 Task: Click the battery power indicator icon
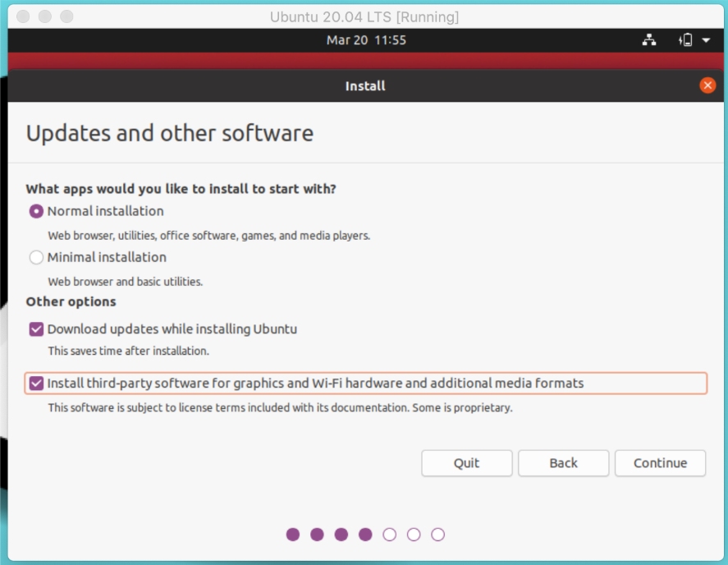click(685, 40)
